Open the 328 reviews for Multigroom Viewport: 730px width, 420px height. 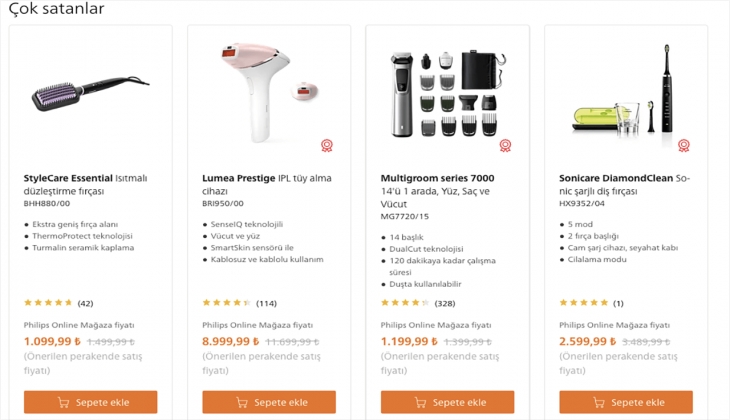click(x=444, y=303)
